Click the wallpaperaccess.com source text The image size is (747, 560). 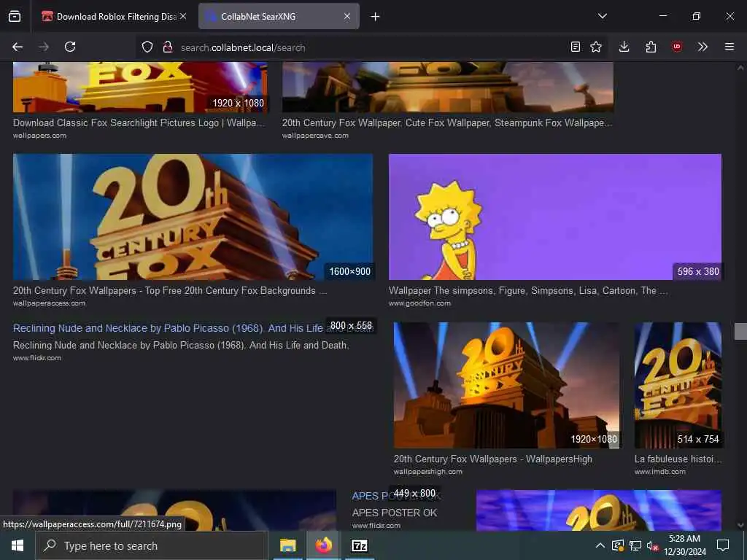coord(49,303)
